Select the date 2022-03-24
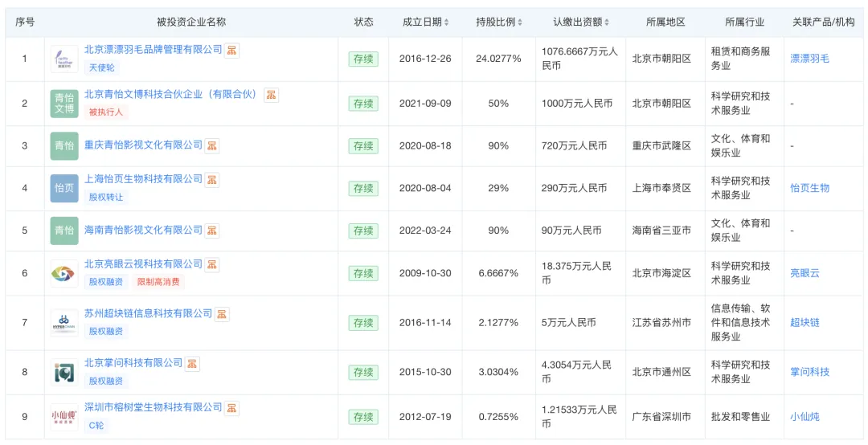 425,231
